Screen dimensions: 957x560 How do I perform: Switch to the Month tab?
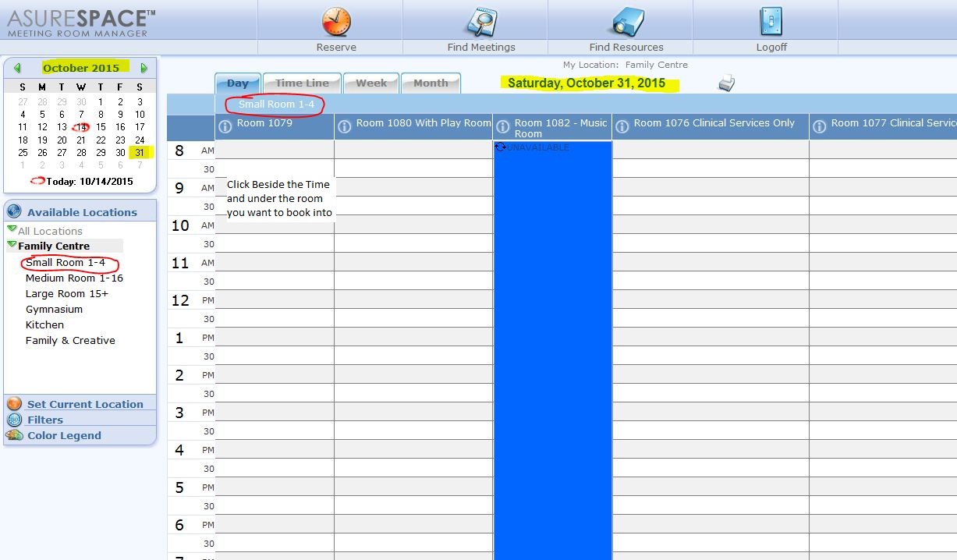click(x=431, y=83)
